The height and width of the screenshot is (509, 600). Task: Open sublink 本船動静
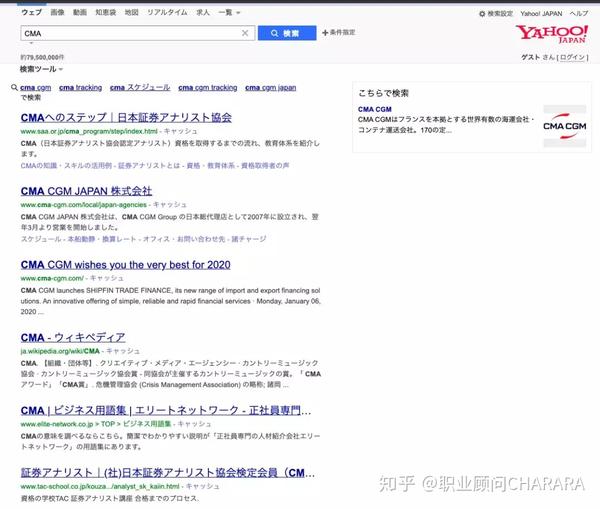81,239
